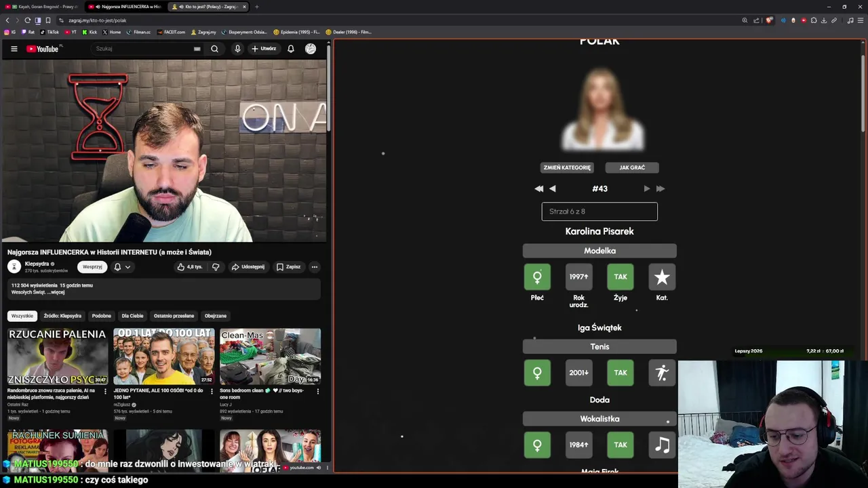Open the OD 1 LAT DO 100 LAT thumbnail
This screenshot has width=868, height=488.
point(163,357)
